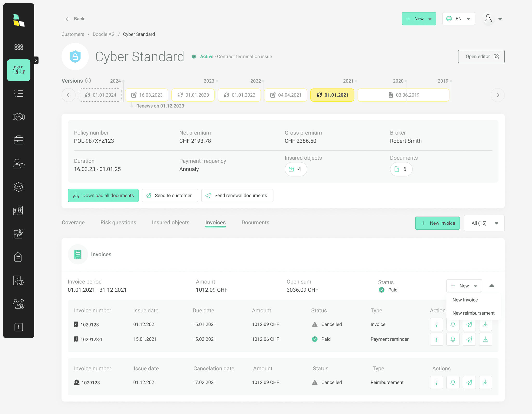Click the Open editor button

tap(481, 56)
